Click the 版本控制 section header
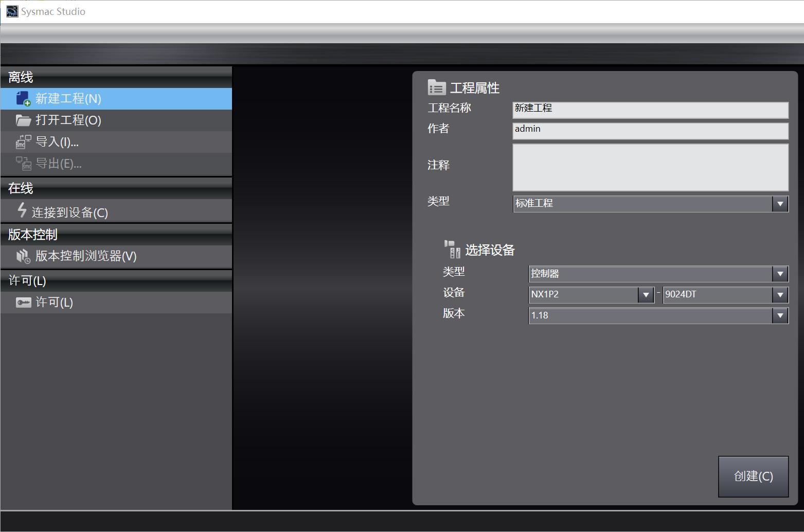 (x=116, y=235)
